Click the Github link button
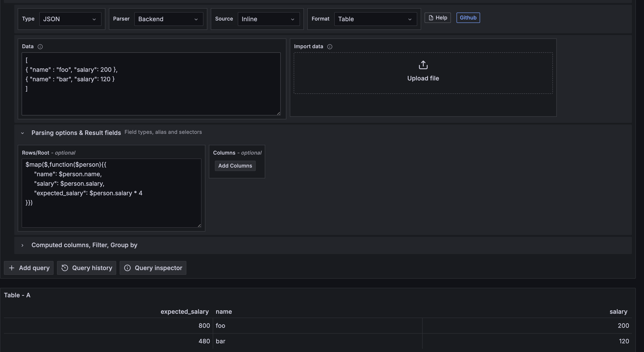Viewport: 644px width, 352px height. [x=468, y=18]
